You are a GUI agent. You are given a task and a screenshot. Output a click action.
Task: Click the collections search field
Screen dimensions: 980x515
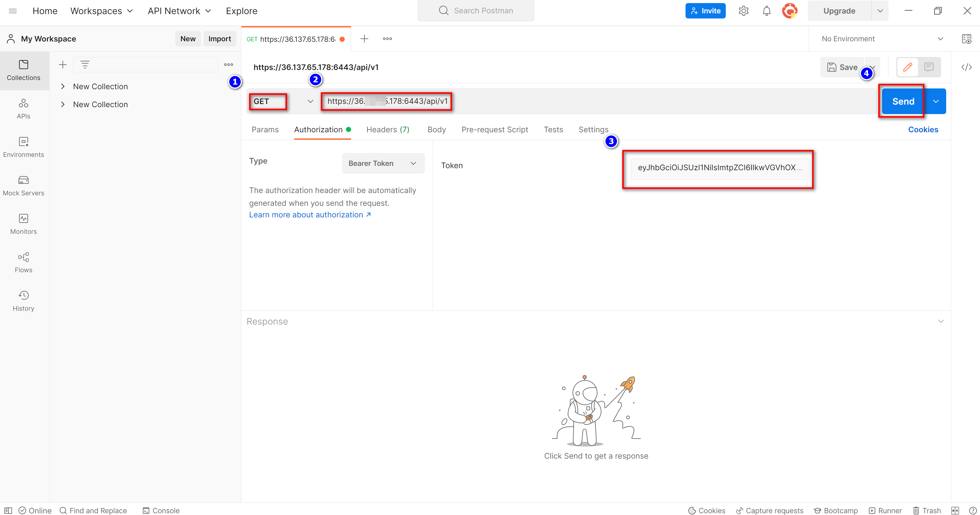point(146,65)
